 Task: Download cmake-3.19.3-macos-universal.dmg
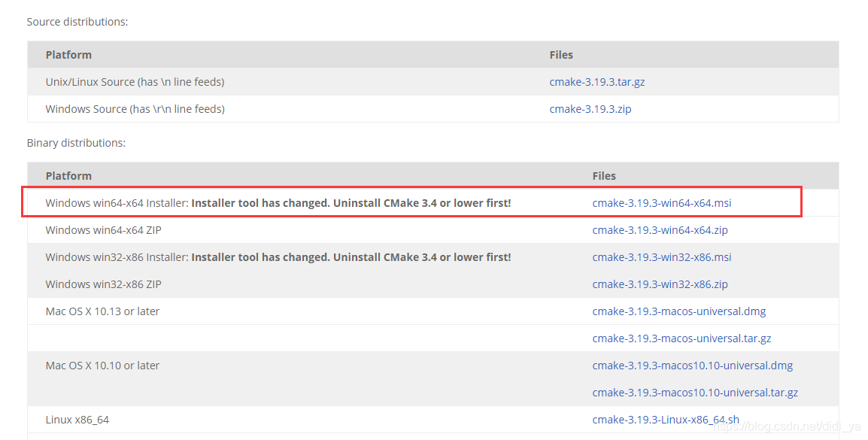click(x=679, y=311)
